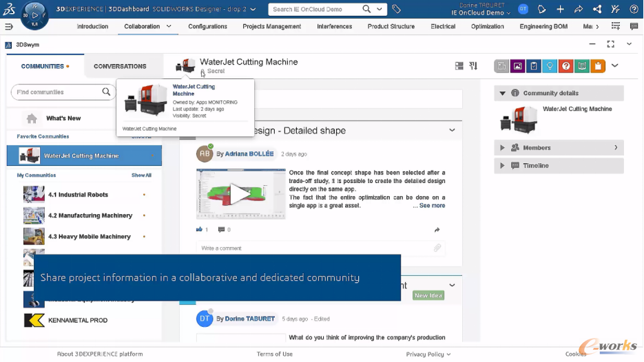Click the Write a comment field
644x362 pixels.
[x=321, y=248]
